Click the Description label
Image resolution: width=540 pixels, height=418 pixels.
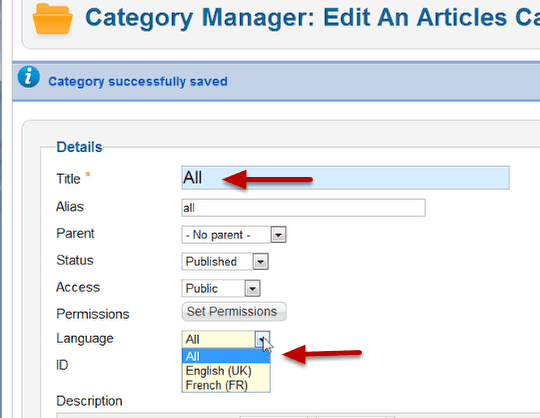pyautogui.click(x=89, y=401)
